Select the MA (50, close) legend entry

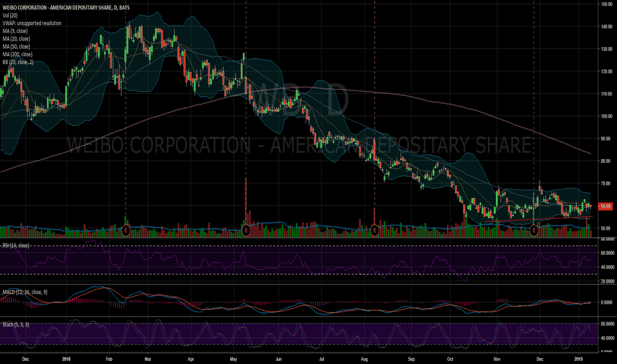[x=16, y=47]
